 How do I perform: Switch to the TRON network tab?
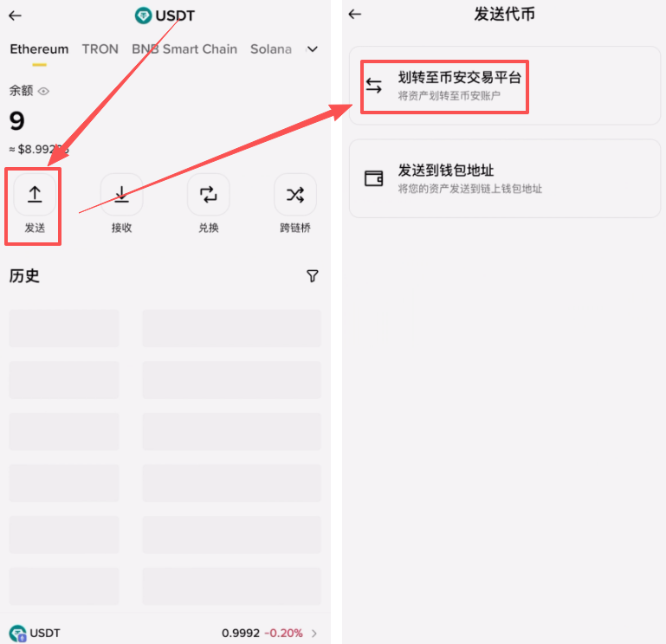click(100, 49)
